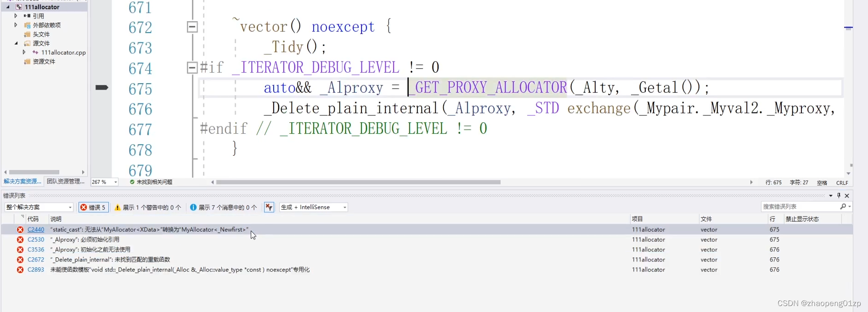Collapse the 111allocator project node
Screen dimensions: 868x312
coord(8,7)
